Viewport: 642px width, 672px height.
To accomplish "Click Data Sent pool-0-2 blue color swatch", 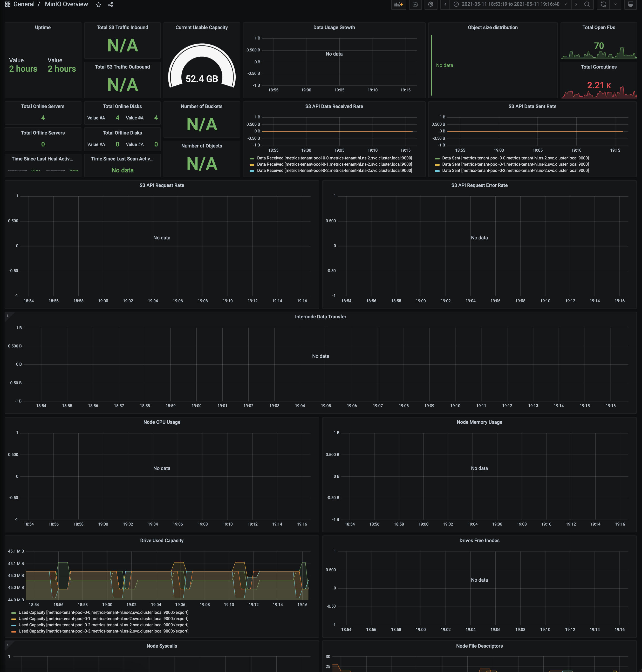I will (437, 171).
